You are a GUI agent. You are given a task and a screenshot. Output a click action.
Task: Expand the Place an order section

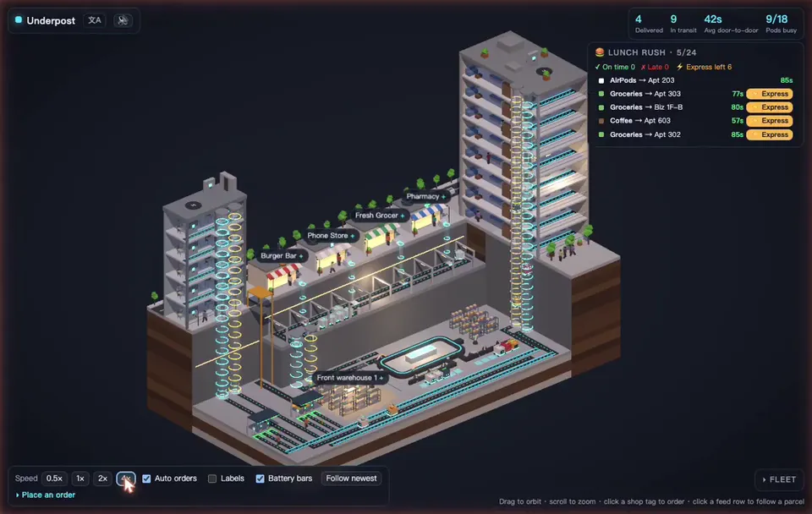coord(46,495)
